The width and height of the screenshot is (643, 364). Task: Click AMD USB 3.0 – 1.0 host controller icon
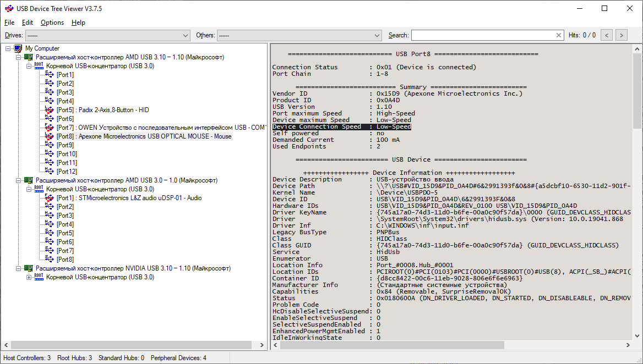[28, 180]
